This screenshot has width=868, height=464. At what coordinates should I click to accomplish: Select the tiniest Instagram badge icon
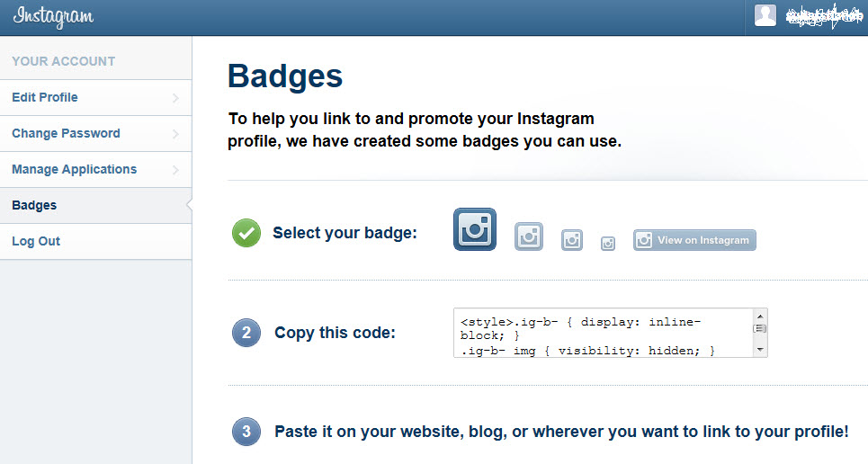point(608,243)
